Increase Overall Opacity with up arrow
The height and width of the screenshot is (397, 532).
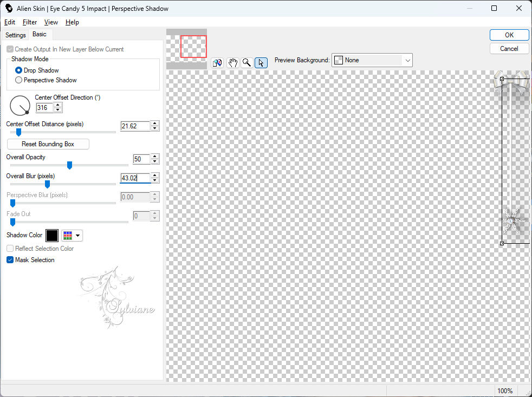(155, 157)
